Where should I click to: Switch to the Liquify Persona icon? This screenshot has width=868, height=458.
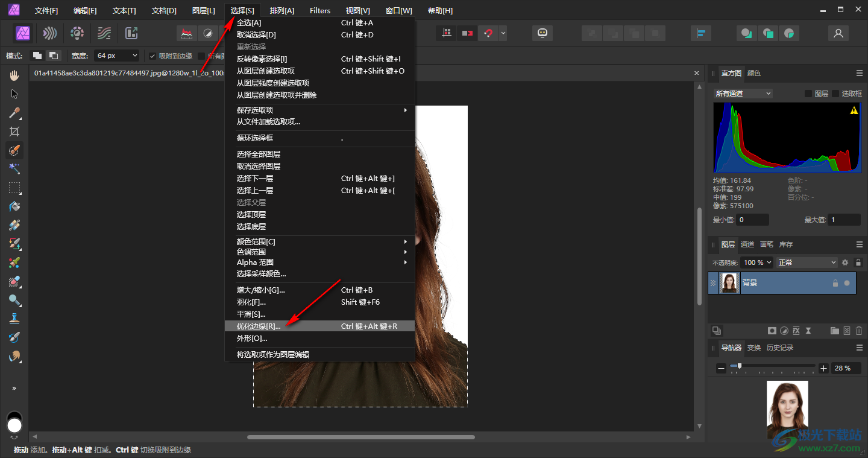(x=50, y=33)
